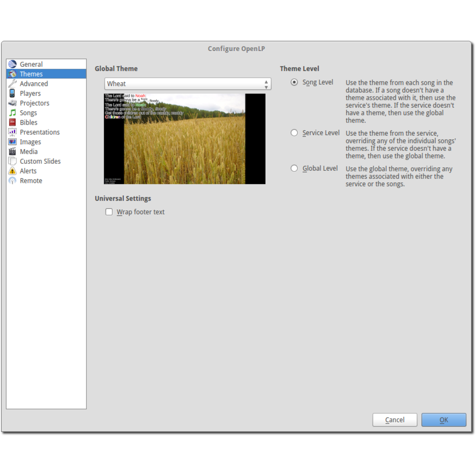476x476 pixels.
Task: Select the Song Level radio button
Action: tap(294, 82)
